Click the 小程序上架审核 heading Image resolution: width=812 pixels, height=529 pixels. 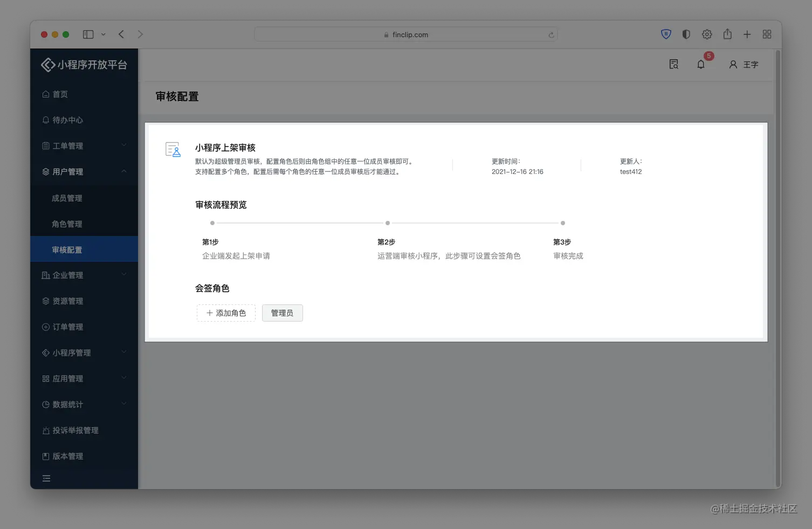tap(225, 148)
